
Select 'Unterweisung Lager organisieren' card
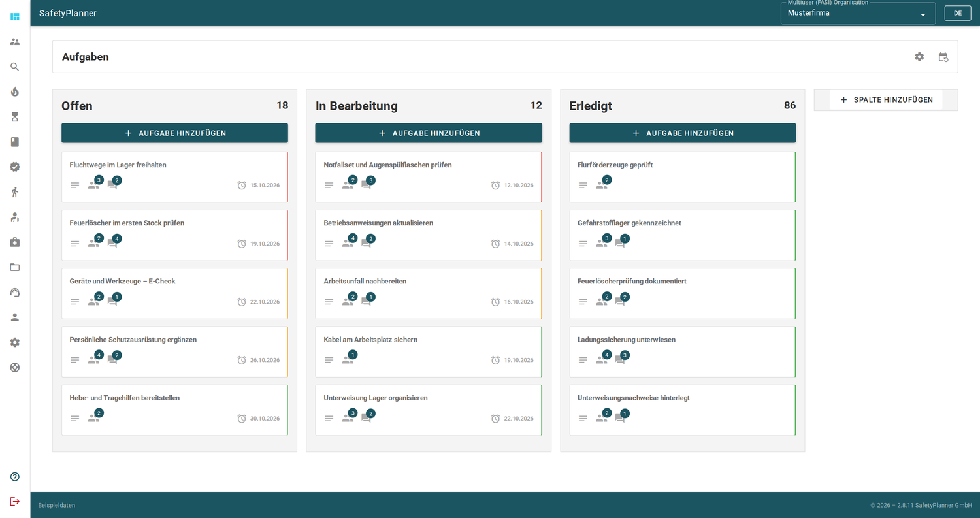429,410
